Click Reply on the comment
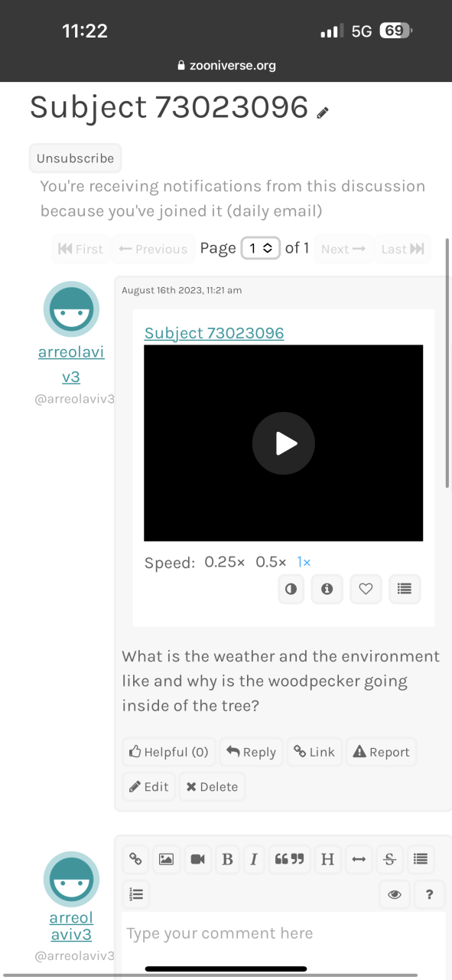The width and height of the screenshot is (452, 980). click(252, 752)
